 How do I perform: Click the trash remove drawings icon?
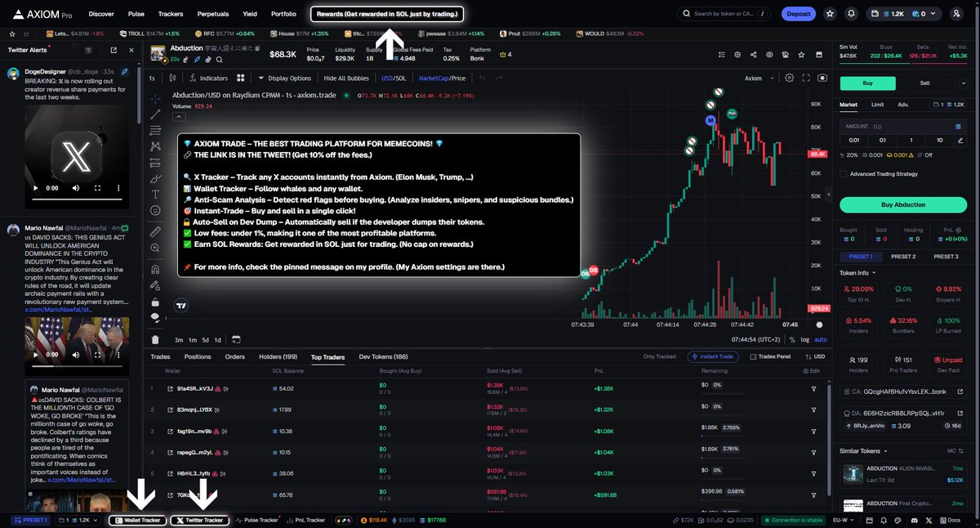(155, 339)
